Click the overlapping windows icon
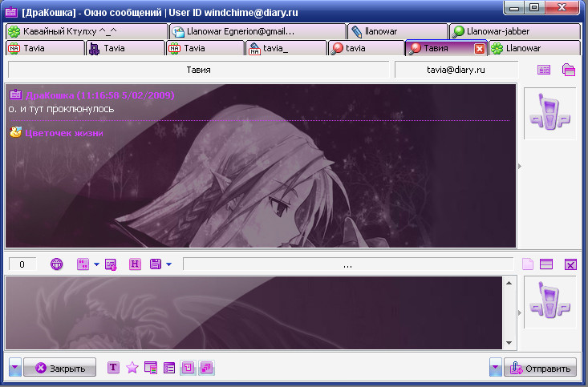The width and height of the screenshot is (588, 387). pyautogui.click(x=151, y=368)
